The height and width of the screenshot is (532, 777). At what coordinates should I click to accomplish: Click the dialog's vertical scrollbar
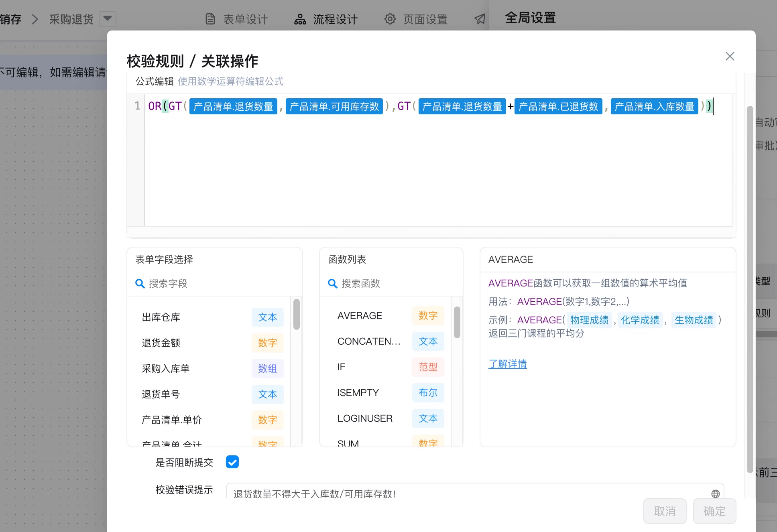(x=750, y=289)
